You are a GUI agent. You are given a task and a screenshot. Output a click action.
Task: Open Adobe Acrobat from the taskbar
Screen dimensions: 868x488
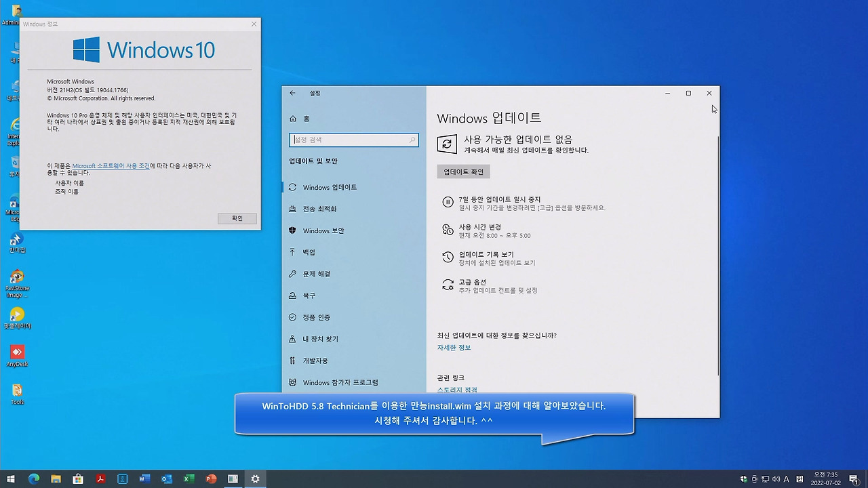[x=100, y=479]
